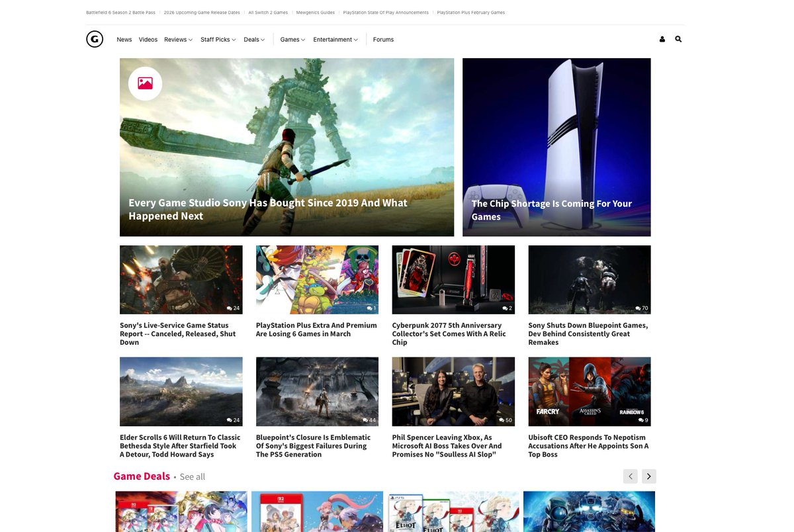Click the Game Deals heading
Screen dimensions: 794x532
click(142, 476)
